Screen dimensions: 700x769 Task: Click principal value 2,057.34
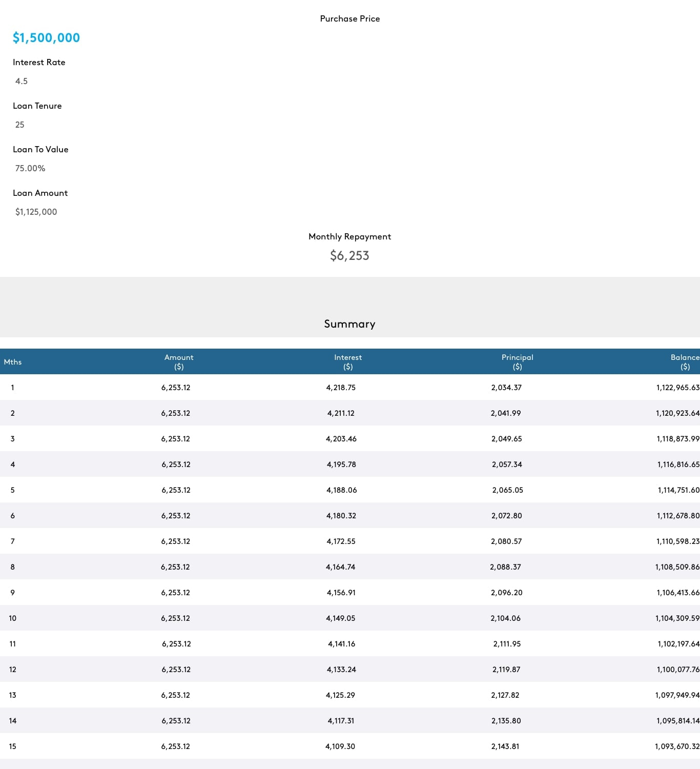pos(507,464)
